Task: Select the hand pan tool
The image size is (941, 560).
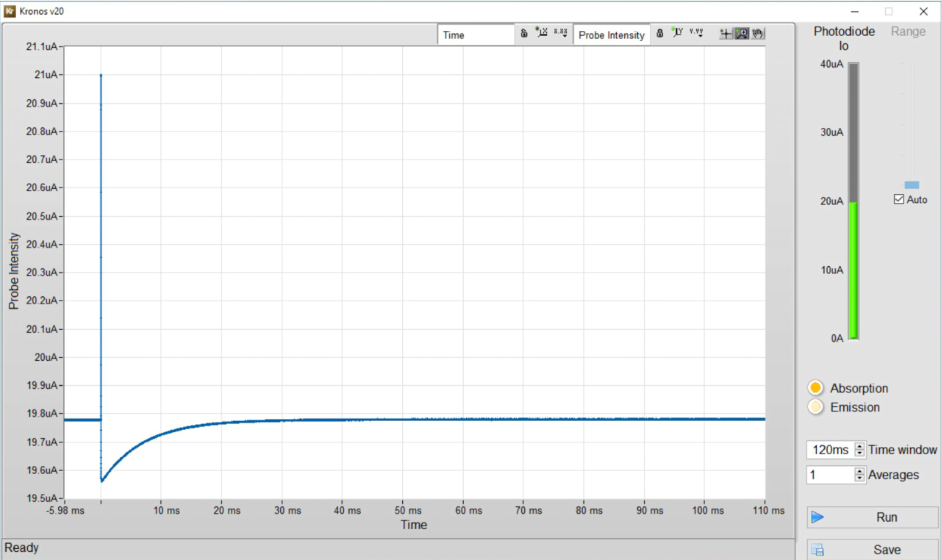Action: pos(758,34)
